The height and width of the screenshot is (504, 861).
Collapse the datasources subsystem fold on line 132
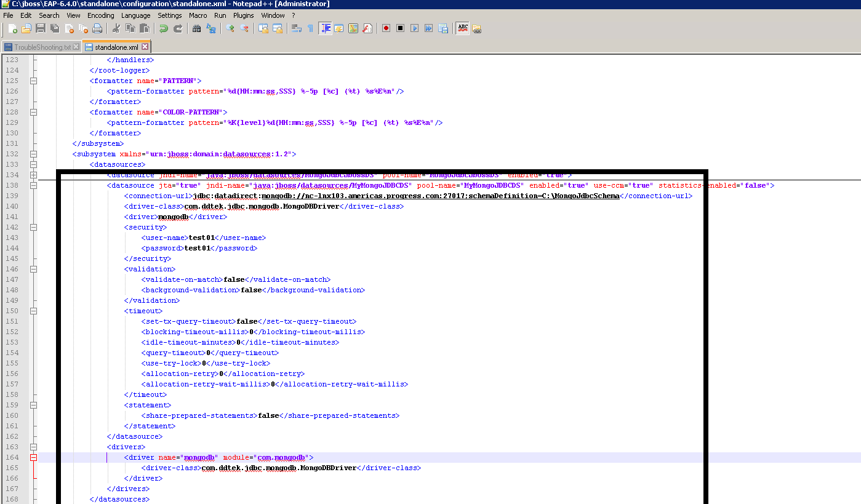point(34,153)
